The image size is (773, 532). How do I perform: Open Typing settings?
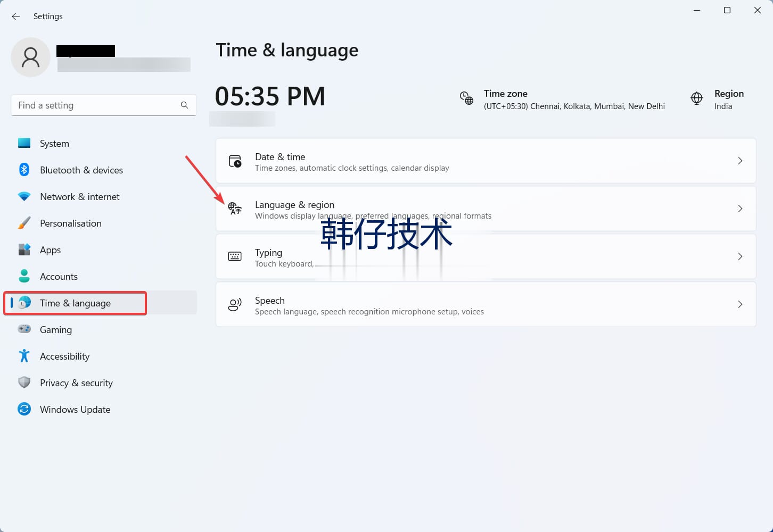coord(486,256)
